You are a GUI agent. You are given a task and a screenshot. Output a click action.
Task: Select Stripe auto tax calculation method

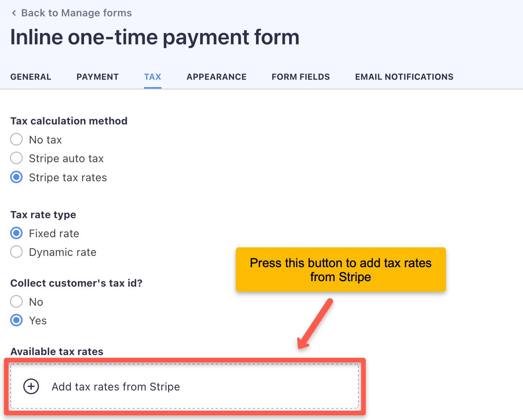pos(16,158)
